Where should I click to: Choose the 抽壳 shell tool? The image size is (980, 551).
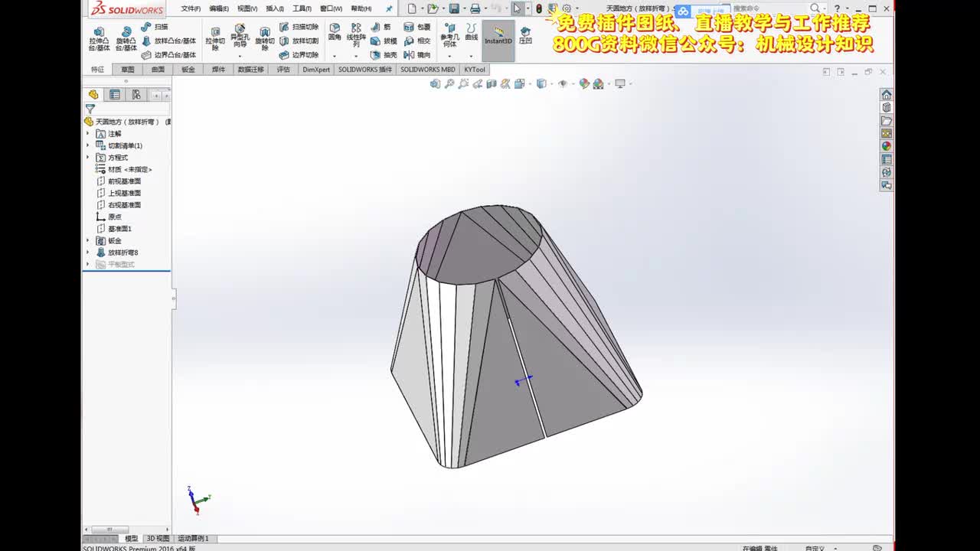click(x=384, y=55)
